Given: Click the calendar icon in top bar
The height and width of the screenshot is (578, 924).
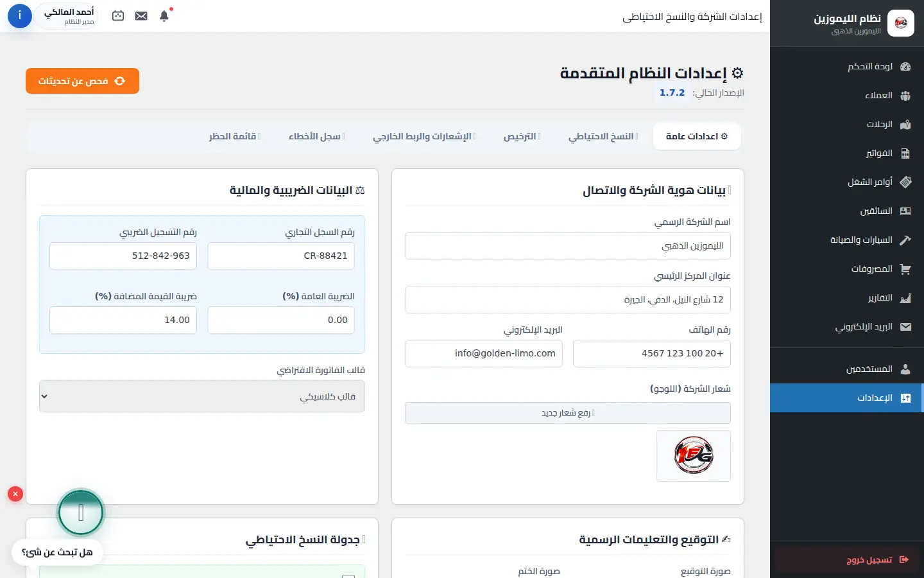Looking at the screenshot, I should pyautogui.click(x=118, y=16).
